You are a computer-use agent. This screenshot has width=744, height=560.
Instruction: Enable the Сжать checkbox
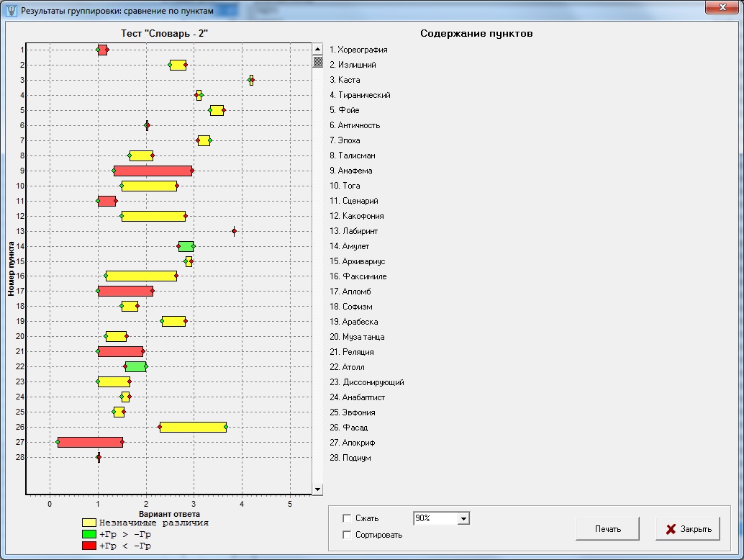[348, 518]
